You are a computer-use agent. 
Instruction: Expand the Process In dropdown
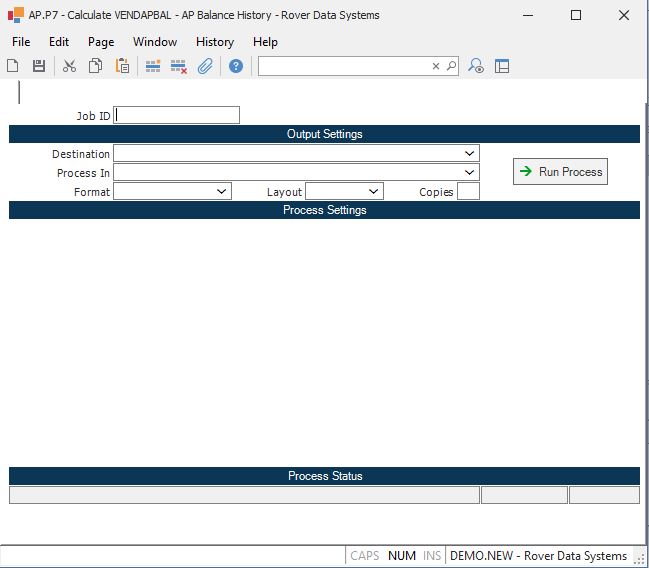pos(470,173)
